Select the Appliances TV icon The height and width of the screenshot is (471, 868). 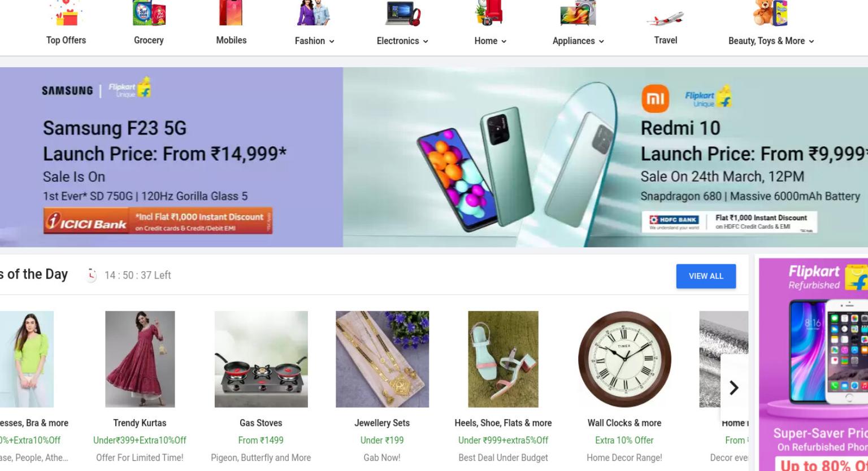(x=578, y=13)
